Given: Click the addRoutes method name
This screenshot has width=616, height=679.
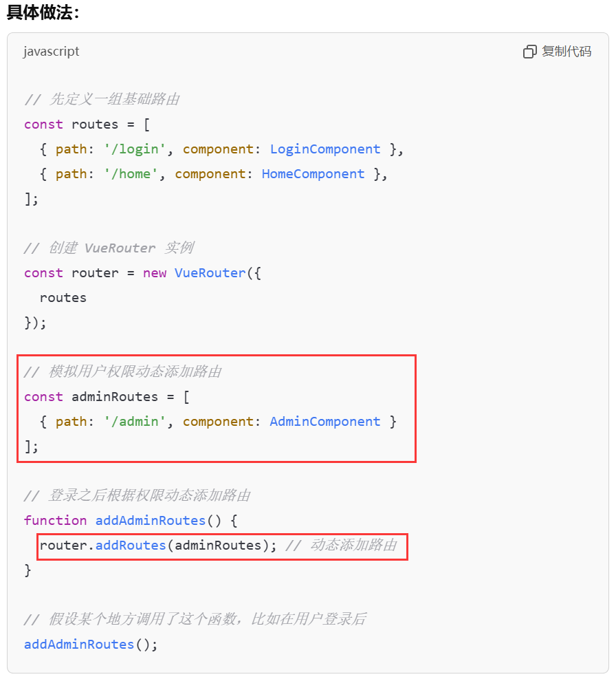Looking at the screenshot, I should click(131, 545).
